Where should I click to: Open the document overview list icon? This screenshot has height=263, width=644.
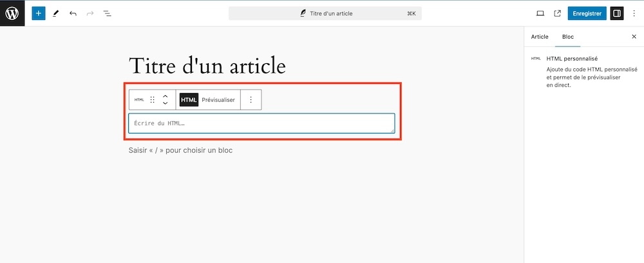pos(107,14)
